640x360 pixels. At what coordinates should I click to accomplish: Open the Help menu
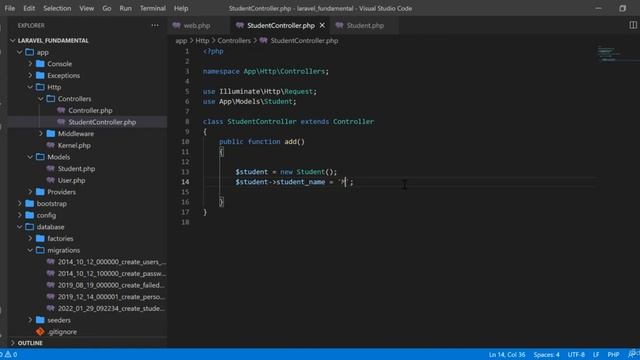pyautogui.click(x=181, y=8)
